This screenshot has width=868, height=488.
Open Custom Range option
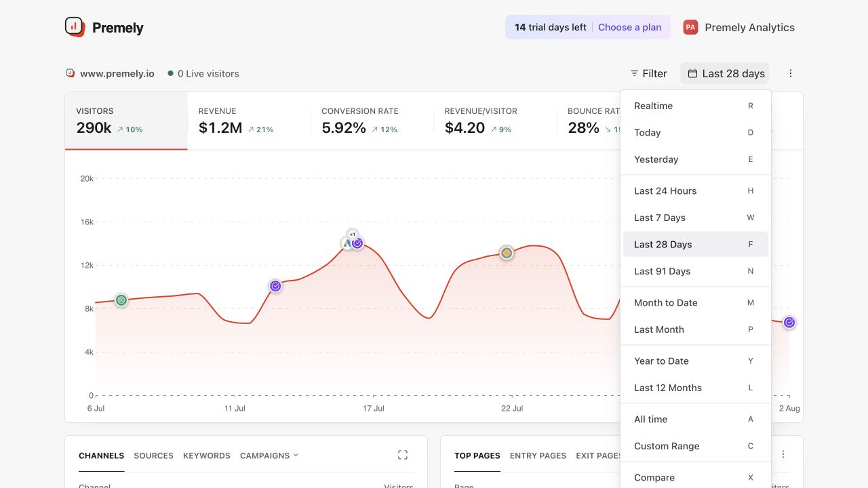click(x=696, y=446)
